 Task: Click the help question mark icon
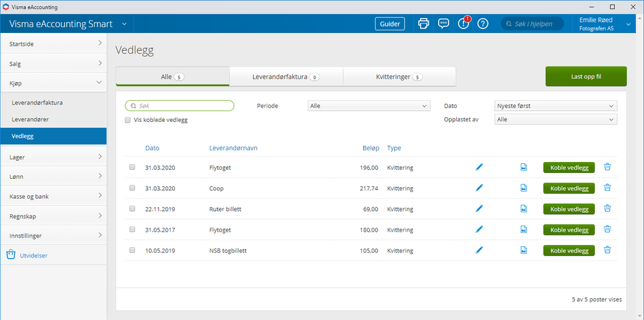click(x=483, y=24)
